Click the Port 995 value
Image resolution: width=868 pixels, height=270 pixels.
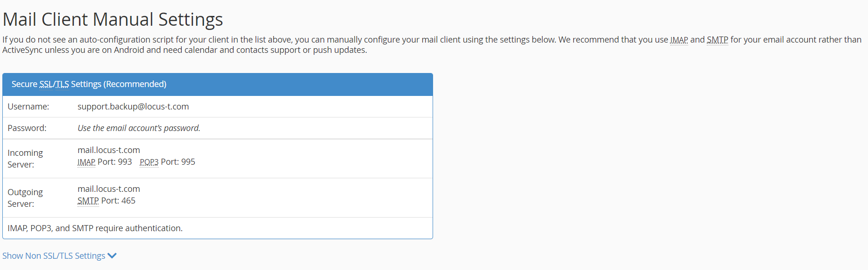(x=178, y=162)
